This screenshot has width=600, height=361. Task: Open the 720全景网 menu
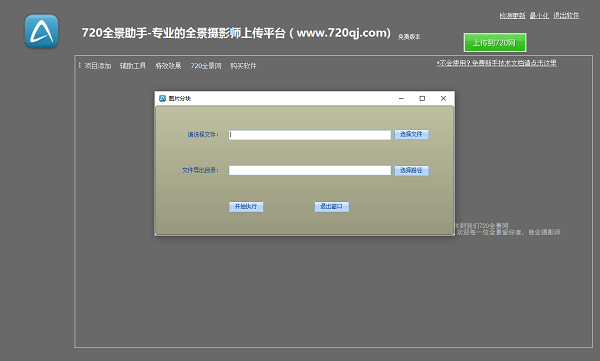206,66
